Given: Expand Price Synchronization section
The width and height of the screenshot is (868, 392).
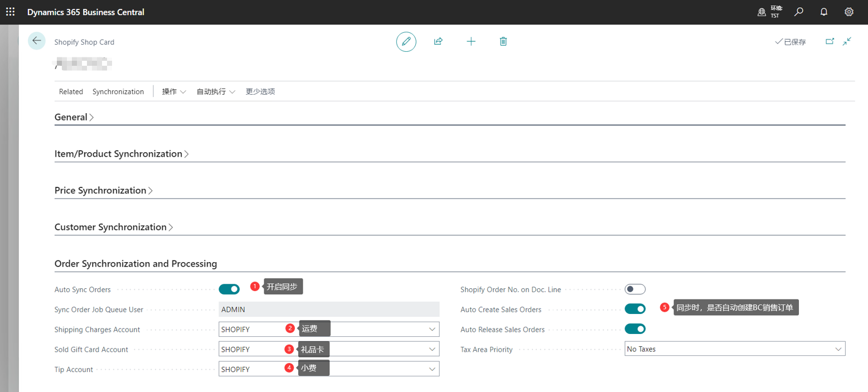Looking at the screenshot, I should [x=104, y=191].
